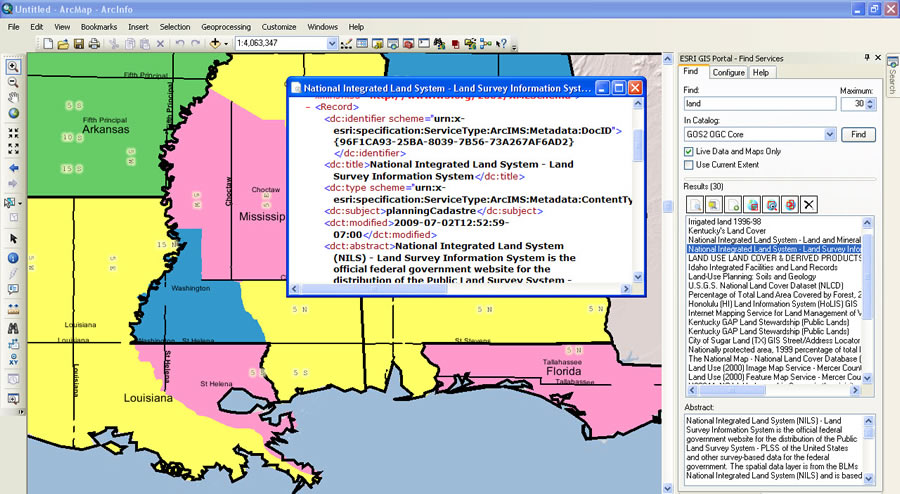Viewport: 900px width, 494px height.
Task: Select the HTML Popup tool
Action: [x=13, y=289]
